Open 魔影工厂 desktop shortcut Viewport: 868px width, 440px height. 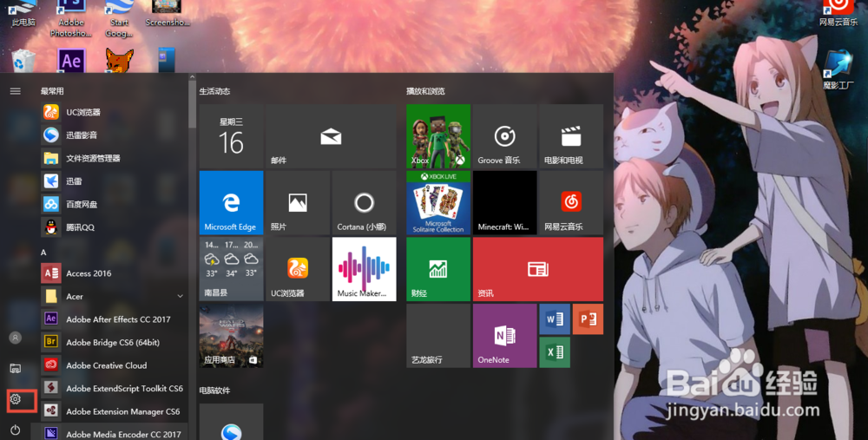click(x=838, y=70)
